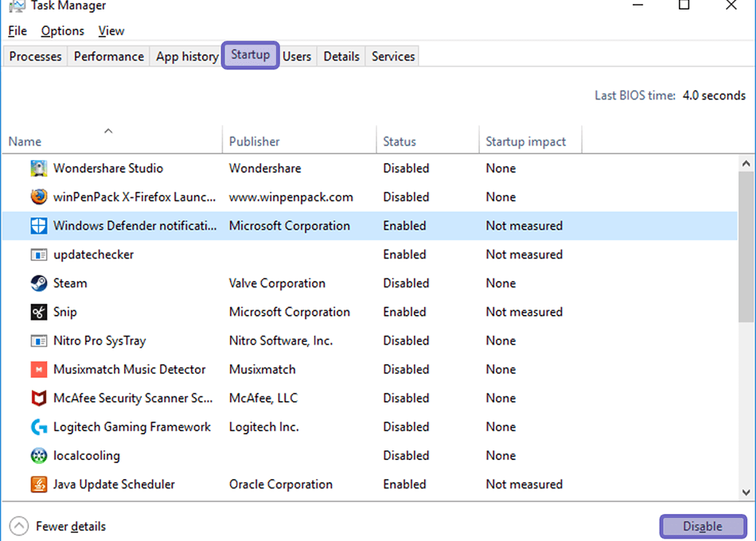The width and height of the screenshot is (756, 541).
Task: Select the Logitech Gaming Framework entry
Action: coord(131,427)
